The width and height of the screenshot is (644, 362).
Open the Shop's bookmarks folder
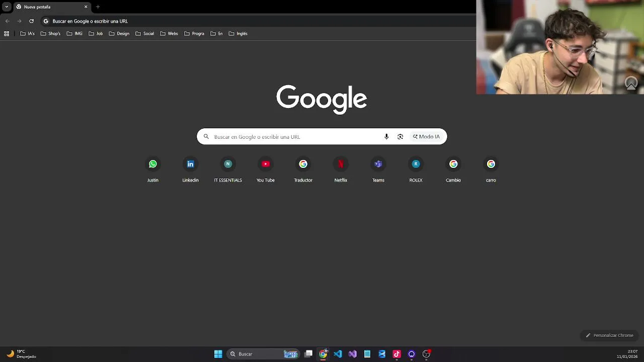click(50, 34)
